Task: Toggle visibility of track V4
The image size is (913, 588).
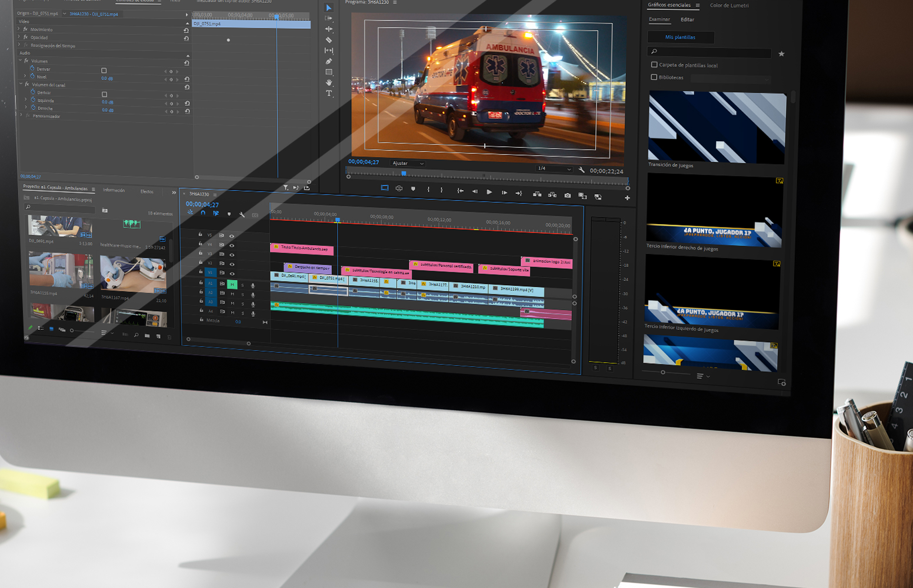Action: [232, 245]
